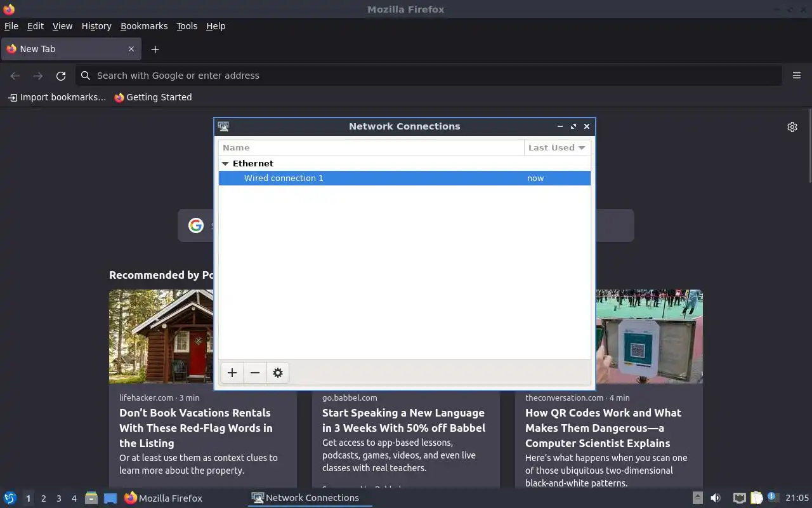Viewport: 812px width, 508px height.
Task: Click the QR code sign article thumbnail
Action: 650,337
